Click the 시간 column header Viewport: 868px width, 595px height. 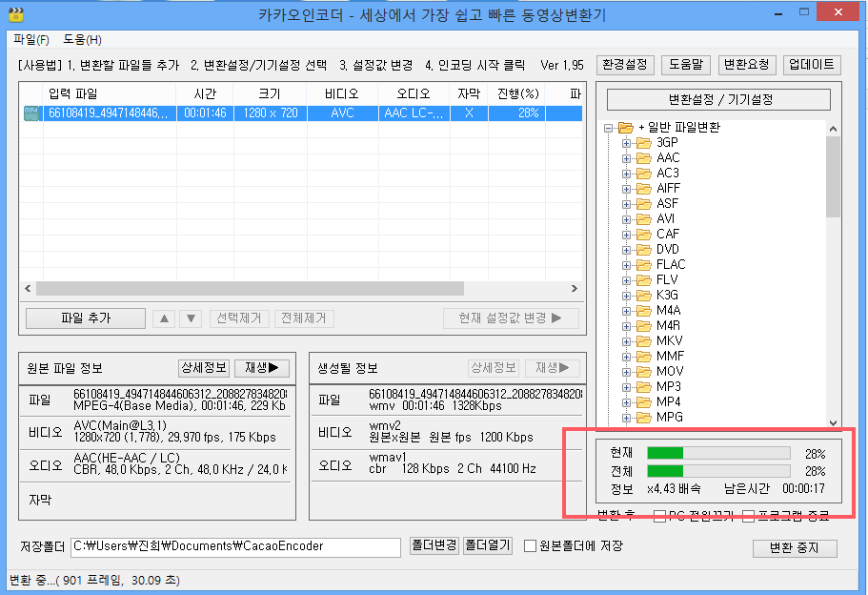(x=205, y=94)
